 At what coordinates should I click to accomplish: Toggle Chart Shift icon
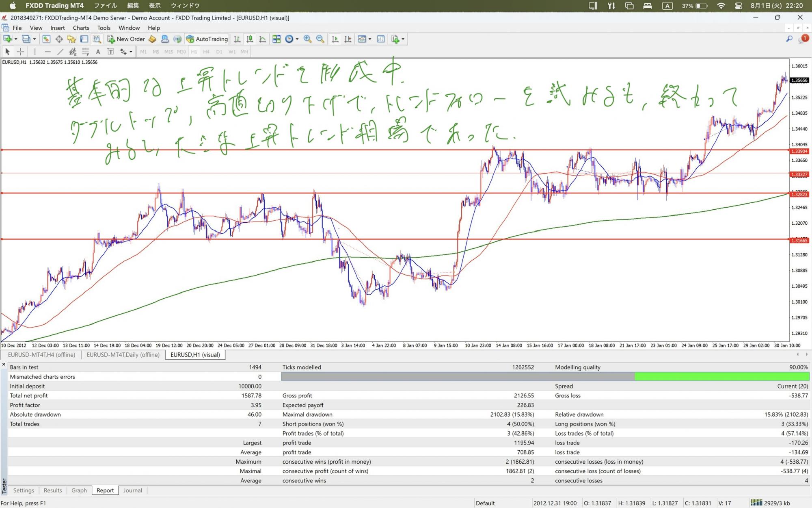point(348,39)
